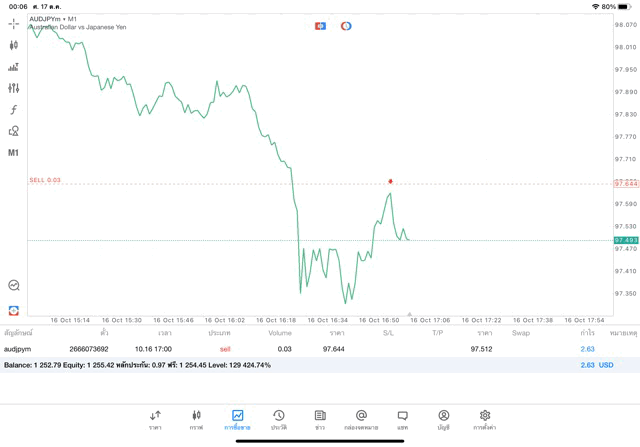Toggle the red-blue circular icon at chart top
Viewport: 640px width, 447px height.
point(346,26)
